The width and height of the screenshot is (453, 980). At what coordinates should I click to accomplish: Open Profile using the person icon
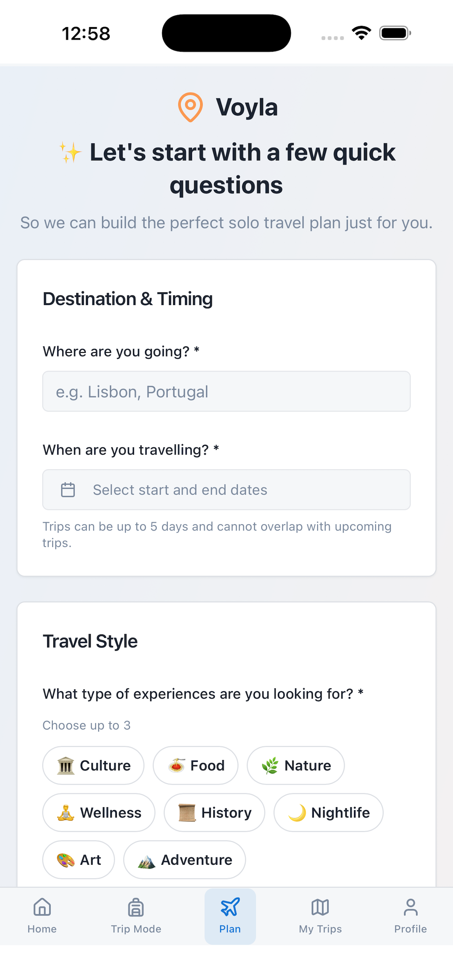pos(411,907)
